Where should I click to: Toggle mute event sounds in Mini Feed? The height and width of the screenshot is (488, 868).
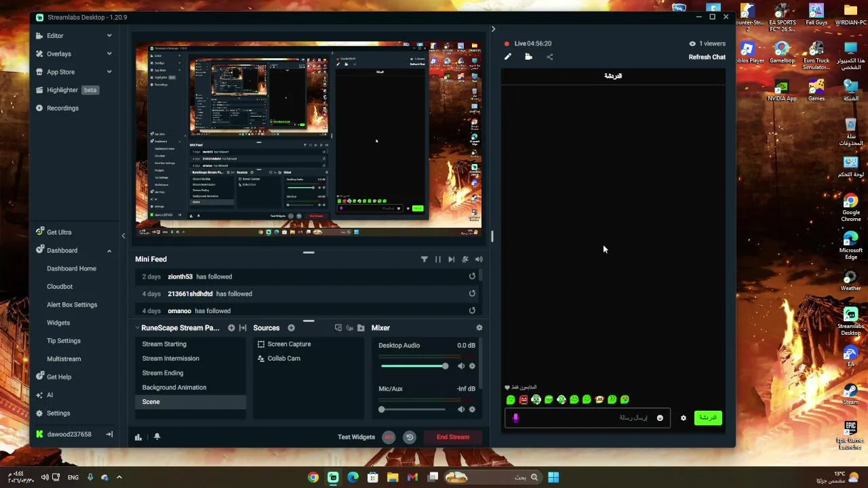point(465,259)
